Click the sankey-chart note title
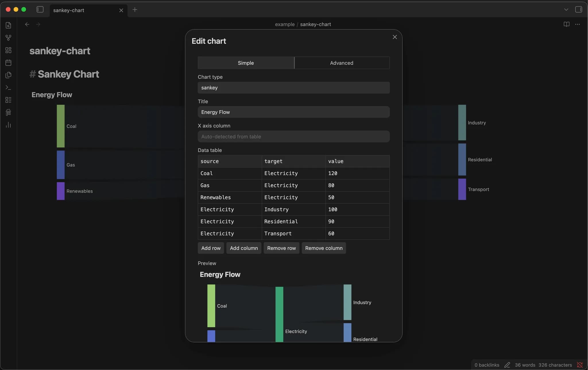The image size is (588, 370). (x=60, y=51)
